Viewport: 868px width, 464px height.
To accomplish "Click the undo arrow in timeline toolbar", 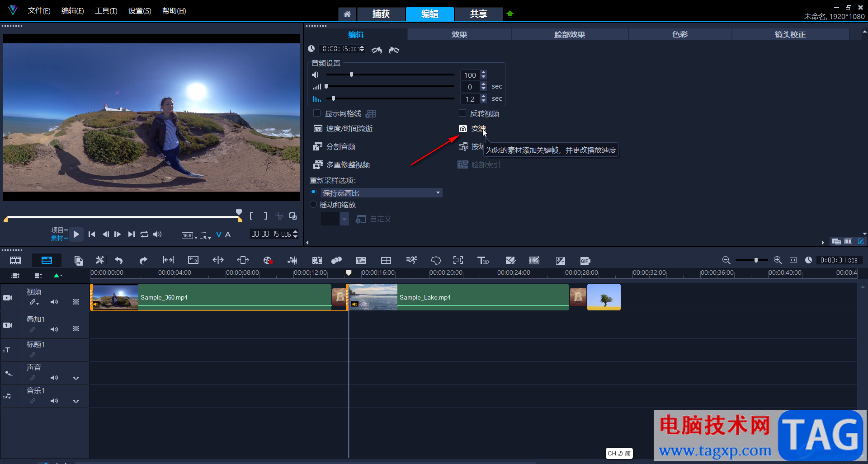I will pyautogui.click(x=119, y=260).
